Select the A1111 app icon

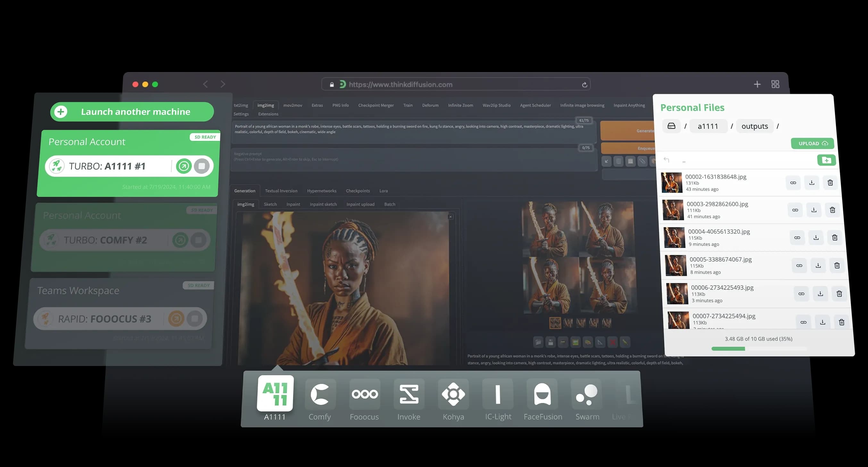tap(275, 393)
